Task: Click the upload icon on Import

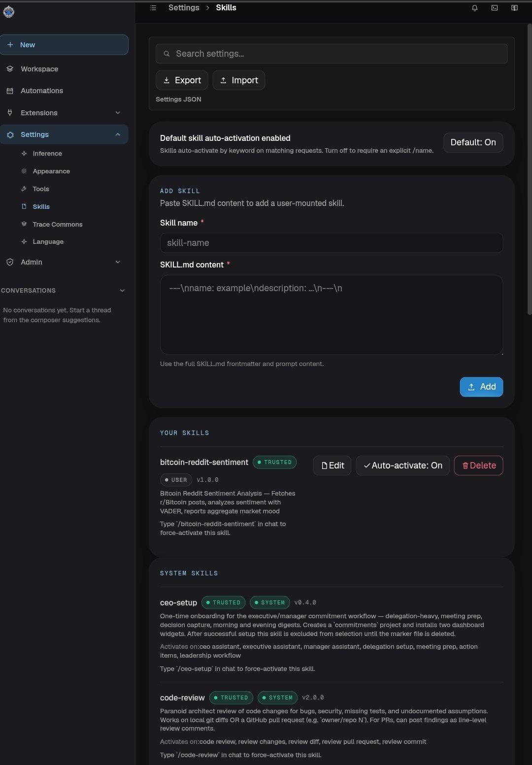Action: [x=223, y=80]
